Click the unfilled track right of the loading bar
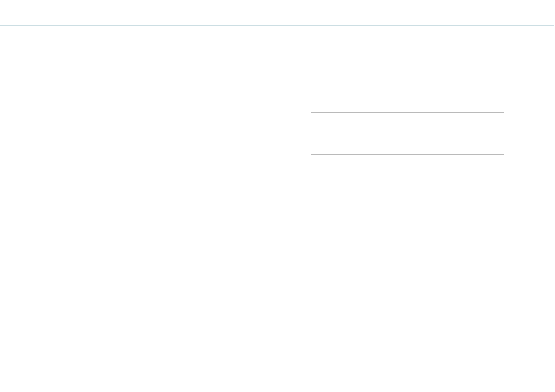 point(425,391)
